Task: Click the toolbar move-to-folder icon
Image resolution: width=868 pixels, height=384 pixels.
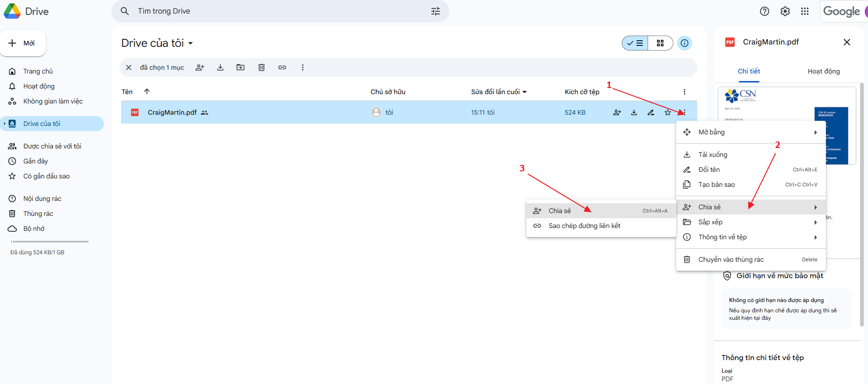Action: point(241,67)
